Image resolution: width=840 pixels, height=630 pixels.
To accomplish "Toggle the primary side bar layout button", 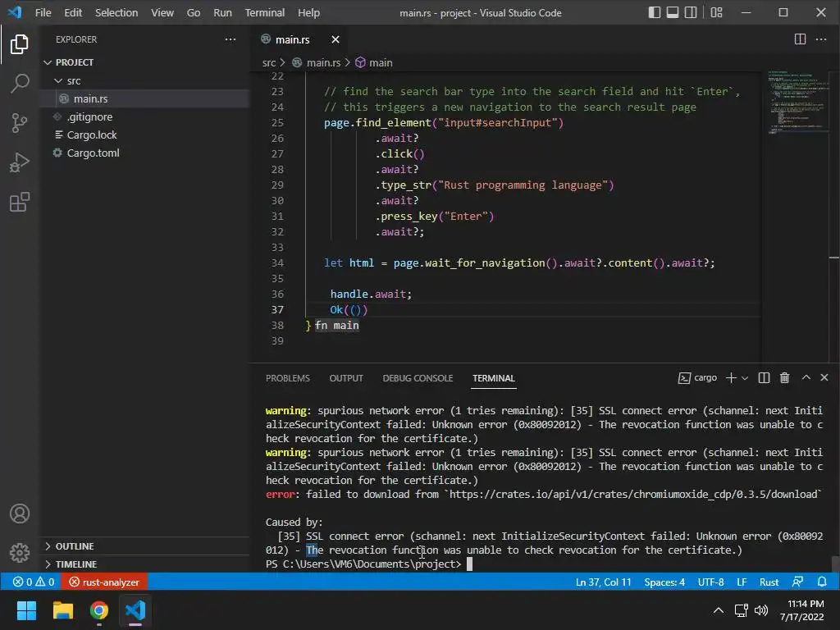I will pos(655,12).
